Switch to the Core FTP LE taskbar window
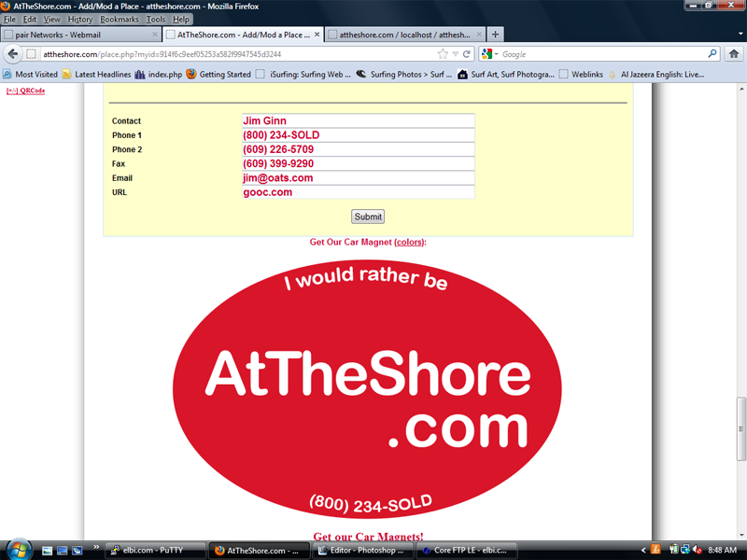 (x=466, y=551)
